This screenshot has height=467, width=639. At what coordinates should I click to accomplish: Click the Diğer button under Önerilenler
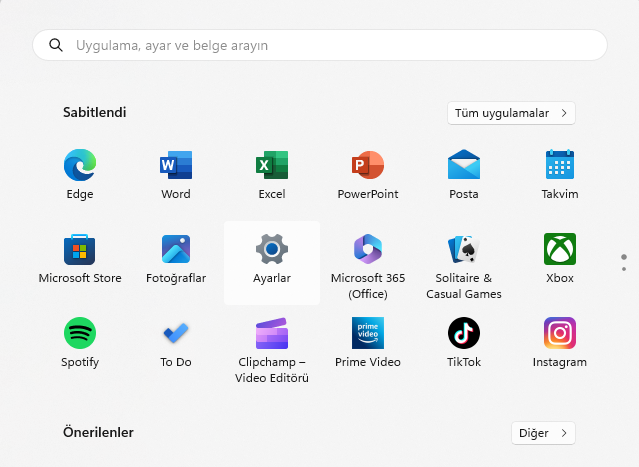coord(543,433)
